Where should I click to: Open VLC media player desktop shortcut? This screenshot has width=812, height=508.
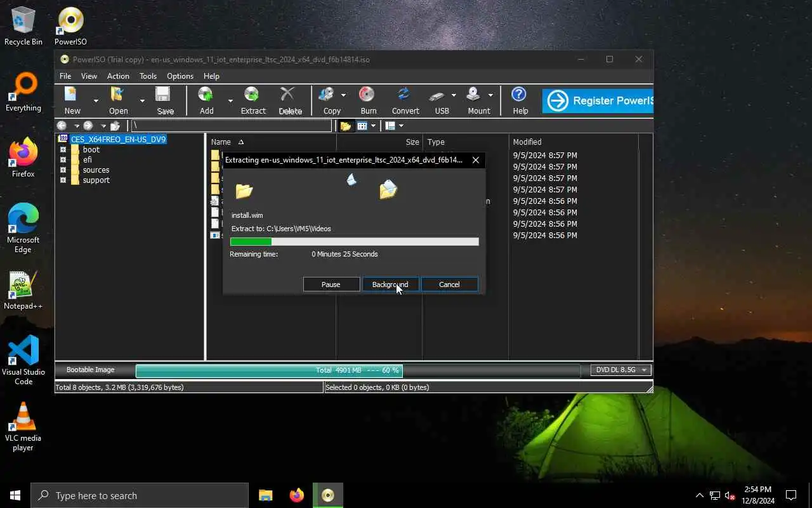point(23,426)
